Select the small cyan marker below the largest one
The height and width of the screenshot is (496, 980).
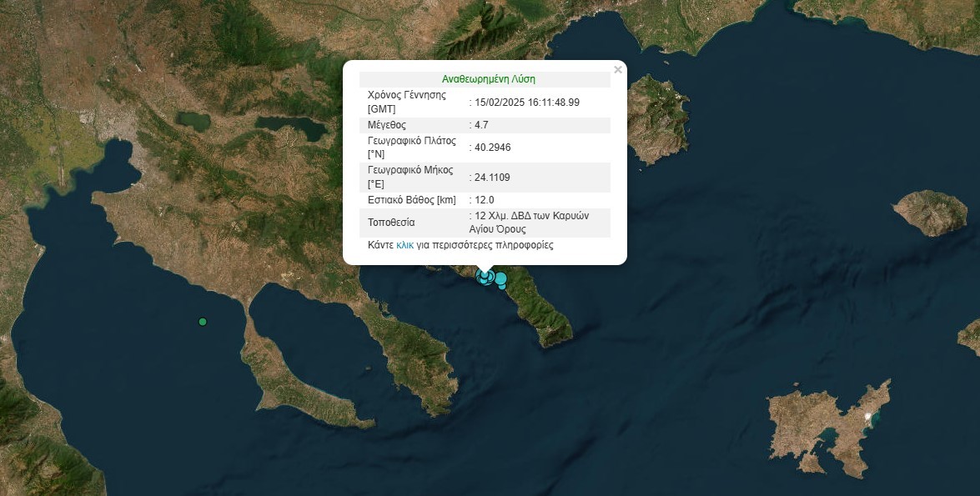[502, 287]
